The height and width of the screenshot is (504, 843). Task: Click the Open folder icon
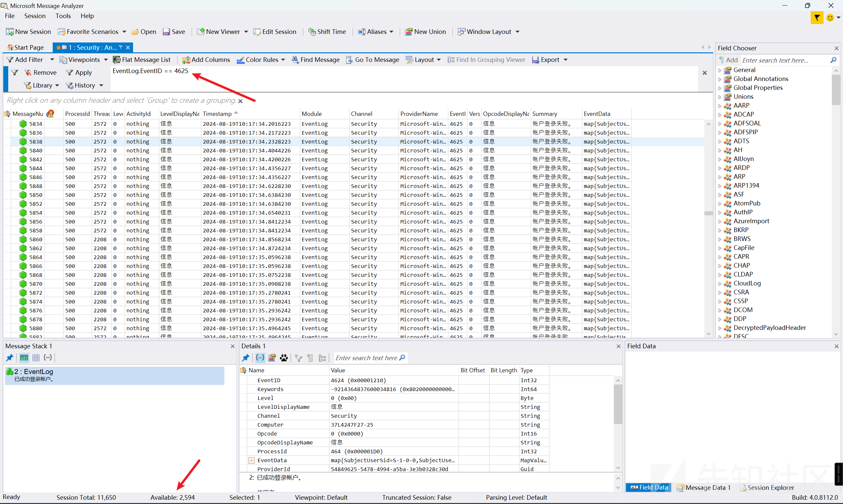coord(135,32)
